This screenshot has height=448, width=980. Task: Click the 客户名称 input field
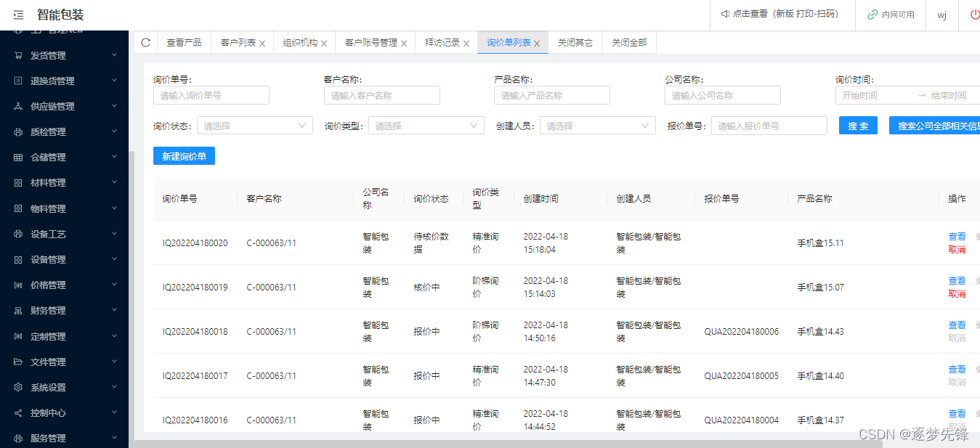coord(382,95)
